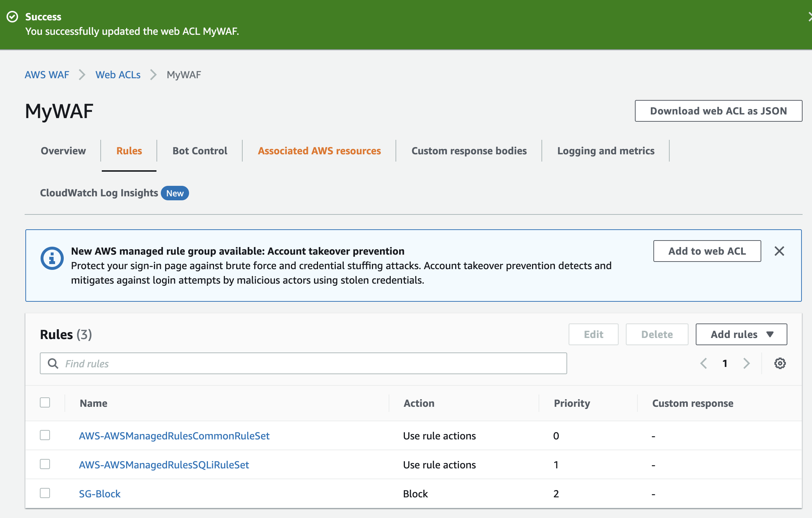Click the magnifier icon in rules search

[x=53, y=363]
